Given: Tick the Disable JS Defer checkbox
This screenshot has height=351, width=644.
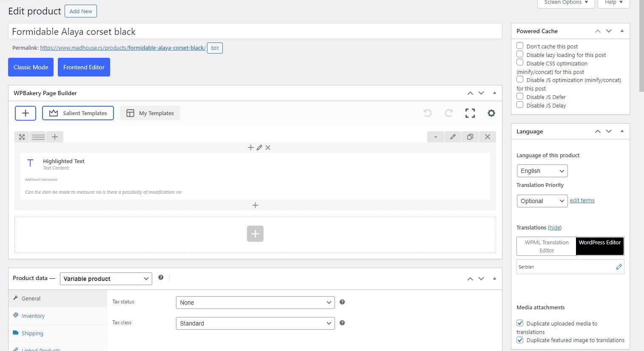Looking at the screenshot, I should 520,96.
